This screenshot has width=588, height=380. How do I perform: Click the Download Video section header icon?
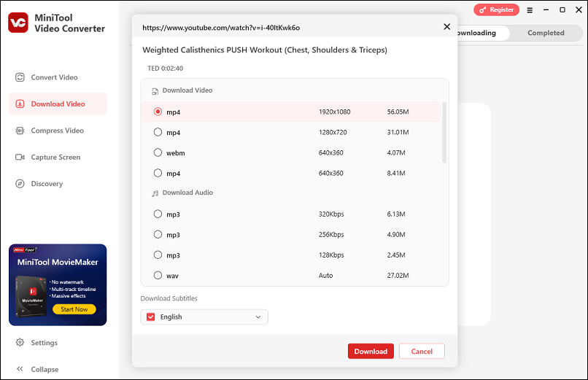tap(155, 91)
